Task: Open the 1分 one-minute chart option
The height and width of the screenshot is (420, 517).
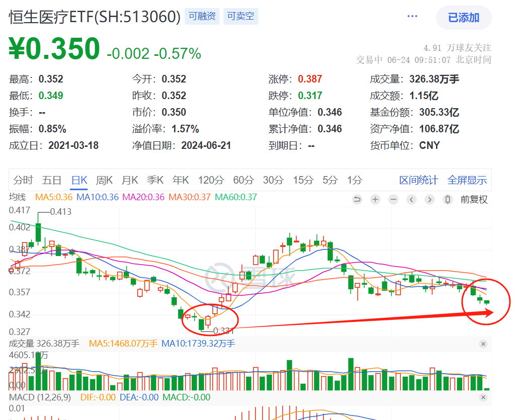Action: click(x=355, y=180)
